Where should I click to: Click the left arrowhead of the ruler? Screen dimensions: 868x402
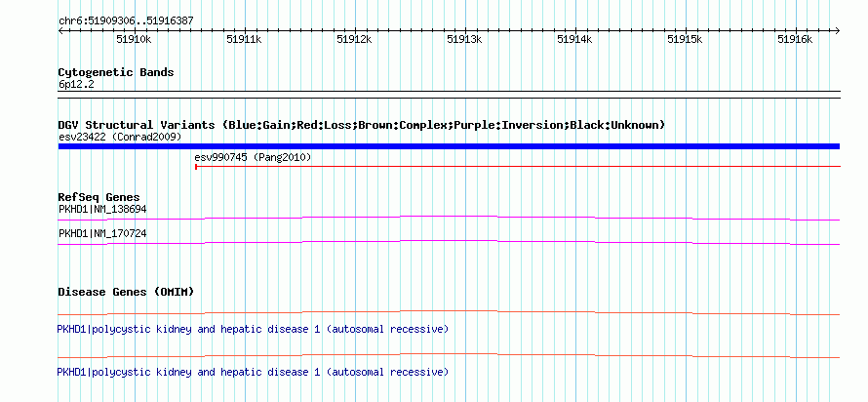60,31
